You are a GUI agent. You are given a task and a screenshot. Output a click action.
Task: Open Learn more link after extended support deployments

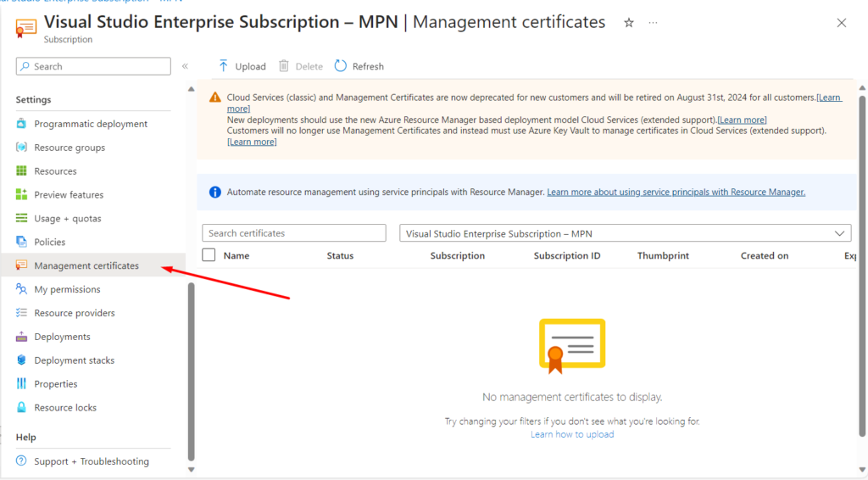[x=742, y=120]
